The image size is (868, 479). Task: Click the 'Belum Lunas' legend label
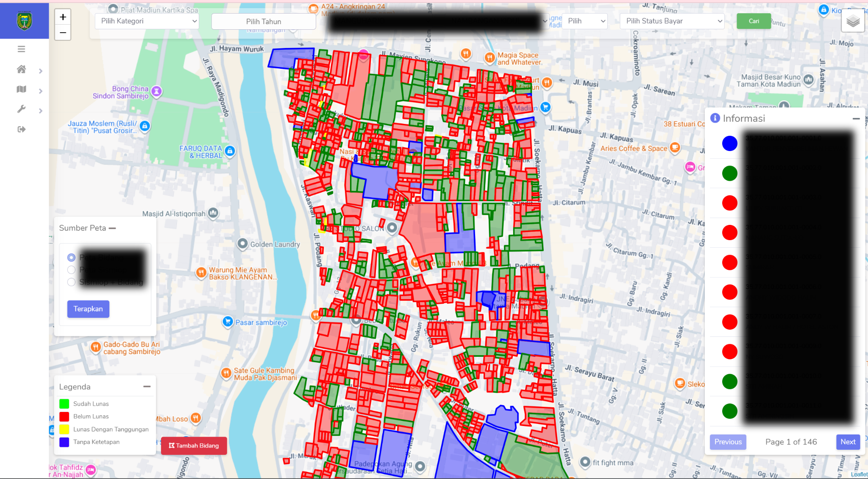[91, 416]
